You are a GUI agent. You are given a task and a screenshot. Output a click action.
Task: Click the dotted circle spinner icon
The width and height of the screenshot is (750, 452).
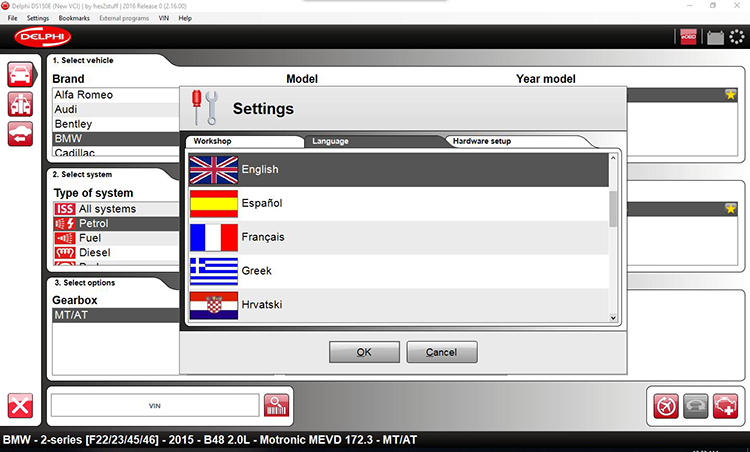point(737,37)
